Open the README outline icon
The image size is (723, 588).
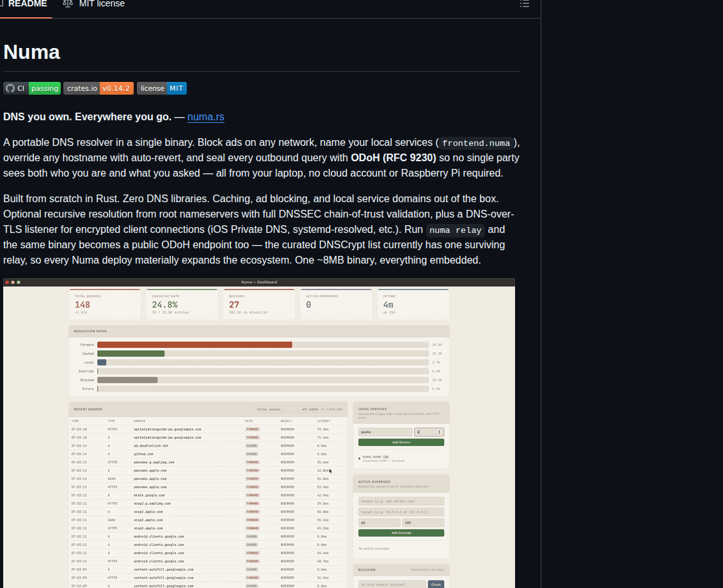click(524, 4)
